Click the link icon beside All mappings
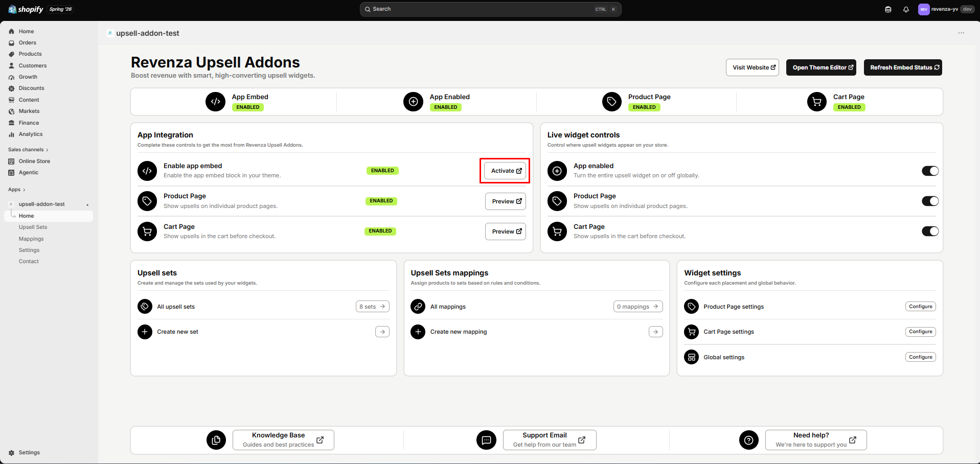980x464 pixels. click(x=418, y=307)
